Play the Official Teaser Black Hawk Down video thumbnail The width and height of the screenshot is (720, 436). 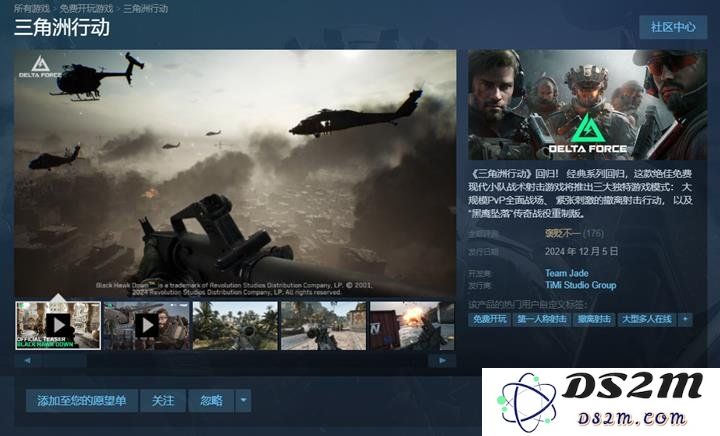(58, 325)
